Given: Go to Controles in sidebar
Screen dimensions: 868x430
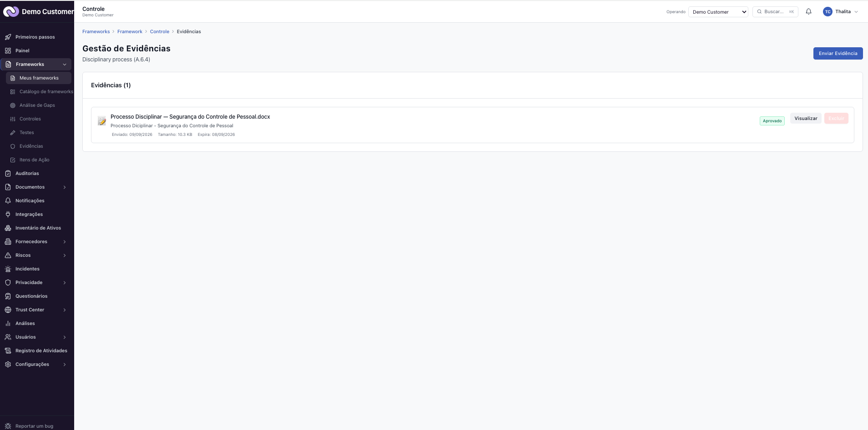Looking at the screenshot, I should (30, 119).
